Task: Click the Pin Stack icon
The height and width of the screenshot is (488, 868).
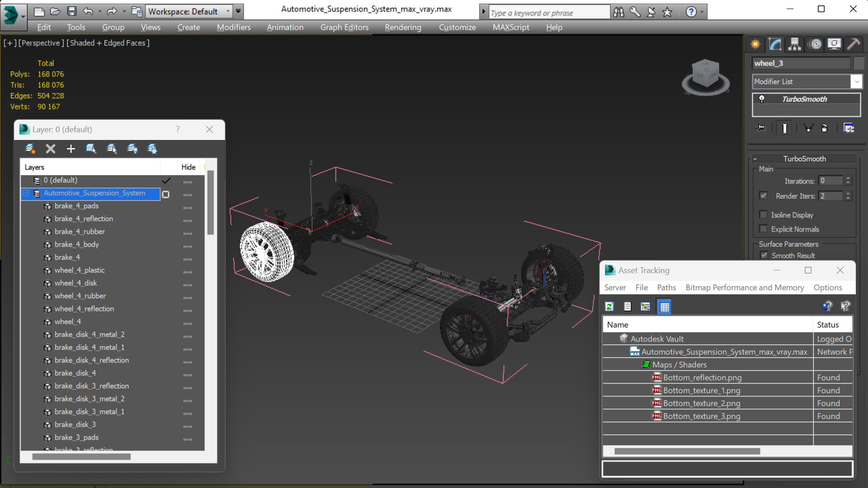Action: tap(760, 128)
